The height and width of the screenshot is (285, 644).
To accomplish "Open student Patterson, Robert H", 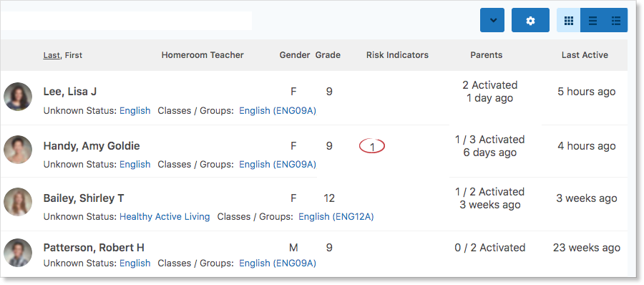I will 94,248.
